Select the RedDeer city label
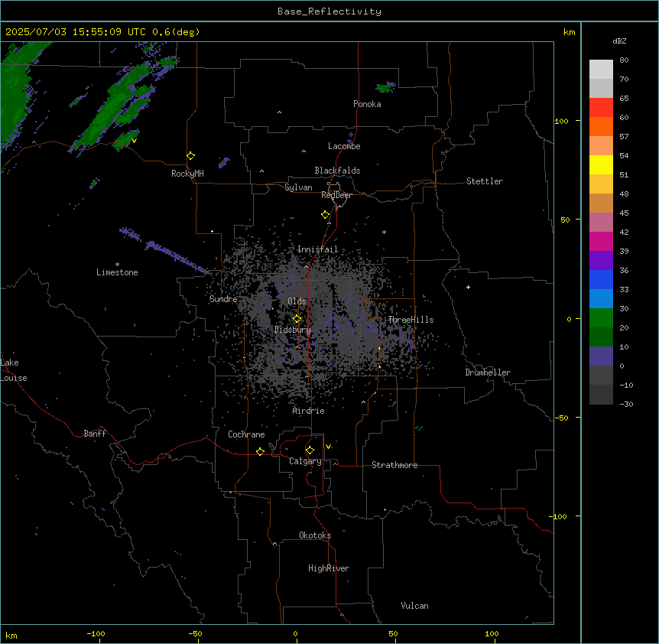 point(336,195)
